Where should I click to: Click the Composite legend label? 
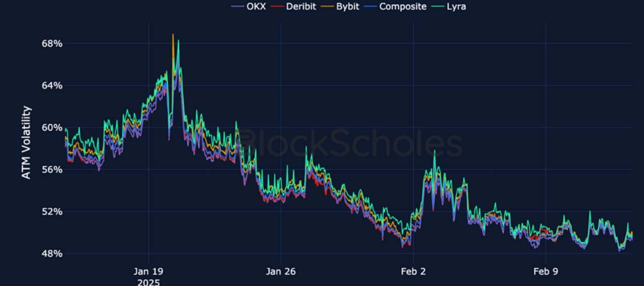tap(403, 7)
